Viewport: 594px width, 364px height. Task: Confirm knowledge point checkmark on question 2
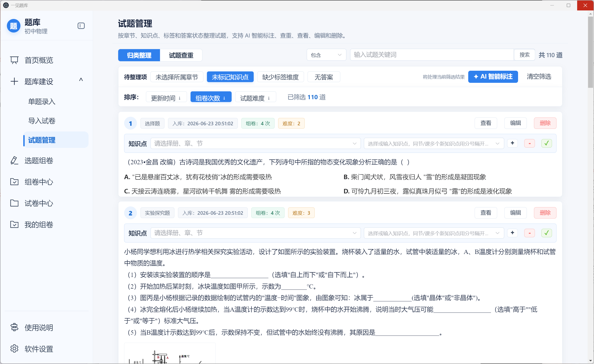[547, 233]
